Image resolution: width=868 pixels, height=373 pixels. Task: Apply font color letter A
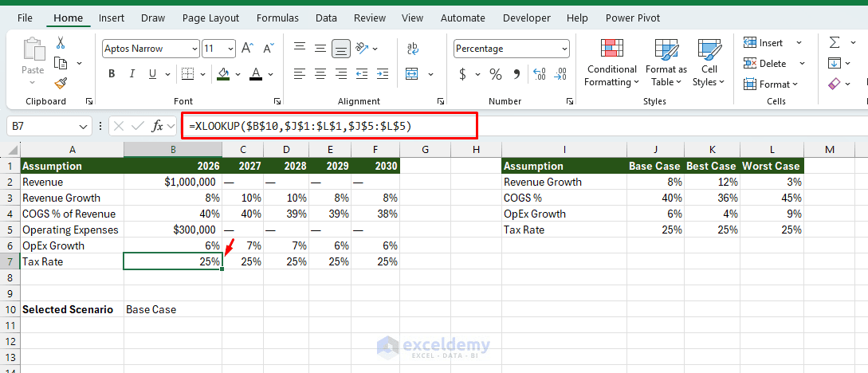[x=256, y=74]
